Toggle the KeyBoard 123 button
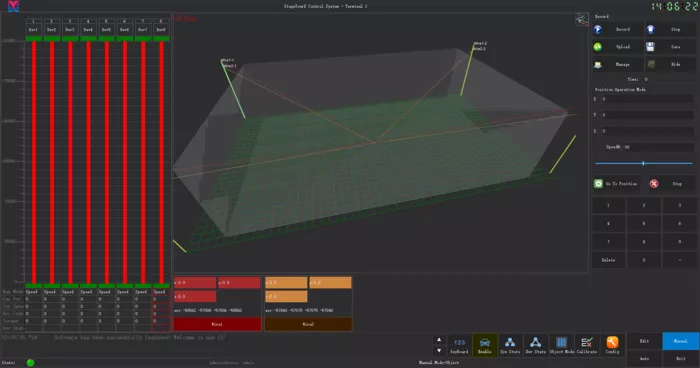Screen dimensions: 700x368 [x=459, y=345]
